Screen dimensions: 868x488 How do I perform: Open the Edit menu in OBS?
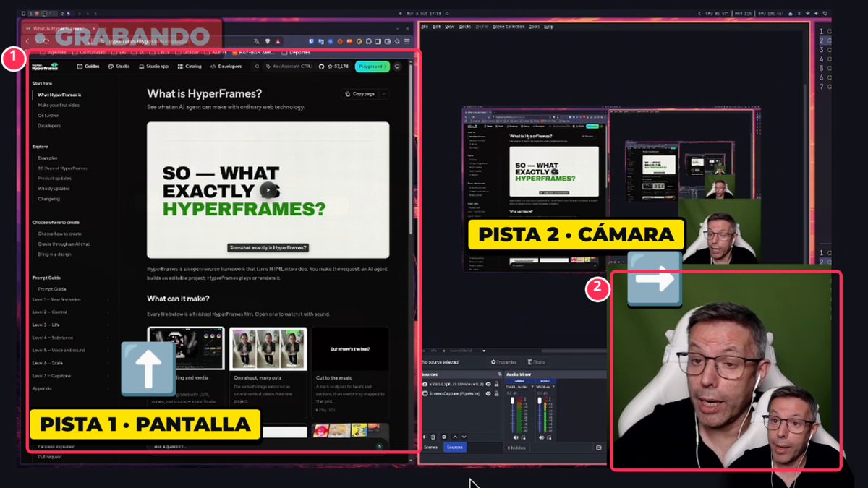[x=437, y=27]
